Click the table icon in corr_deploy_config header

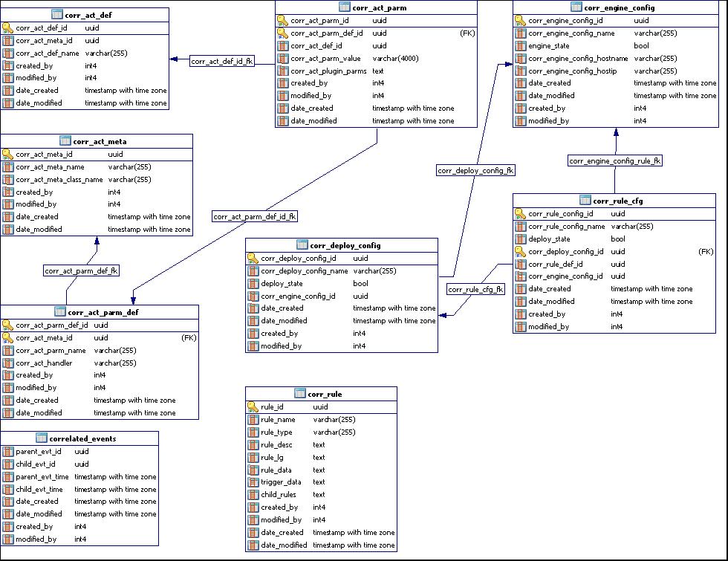point(302,245)
